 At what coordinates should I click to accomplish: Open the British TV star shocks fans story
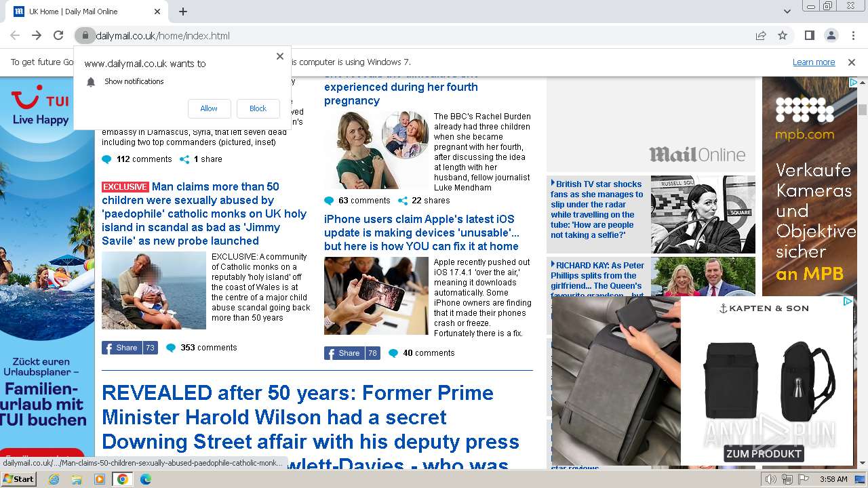pyautogui.click(x=597, y=209)
